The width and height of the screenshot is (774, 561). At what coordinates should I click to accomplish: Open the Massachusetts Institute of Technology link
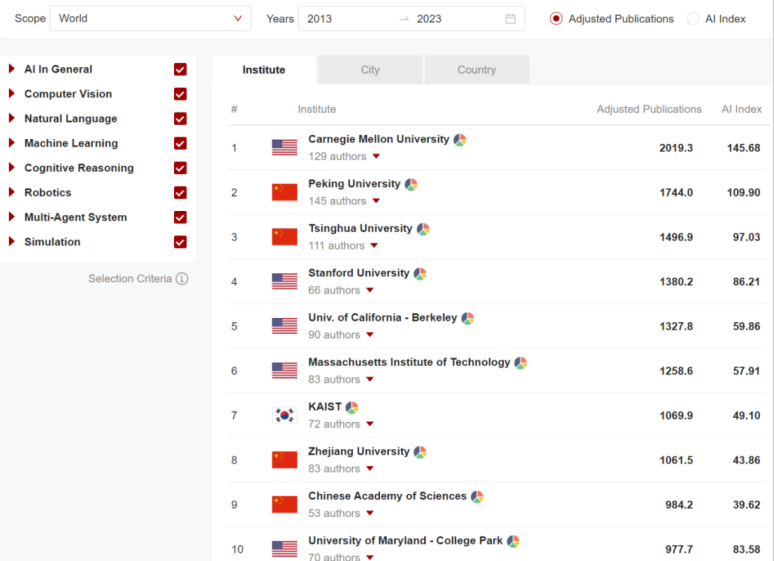click(x=409, y=362)
